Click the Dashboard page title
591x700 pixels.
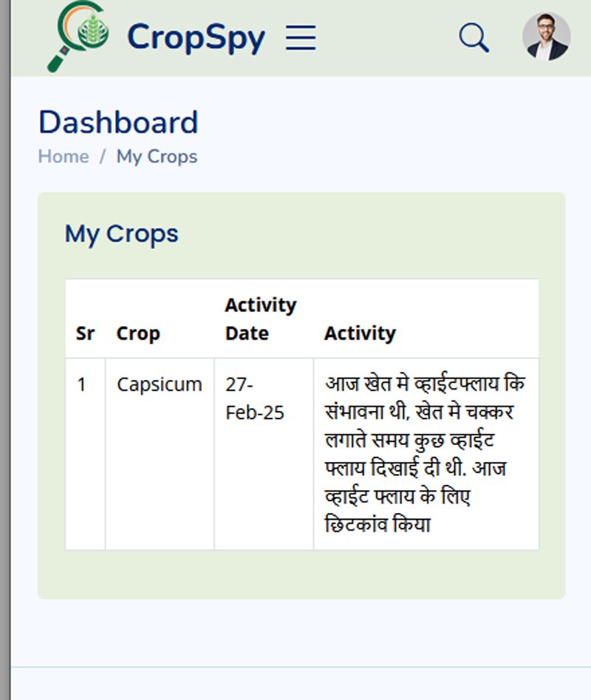(118, 121)
